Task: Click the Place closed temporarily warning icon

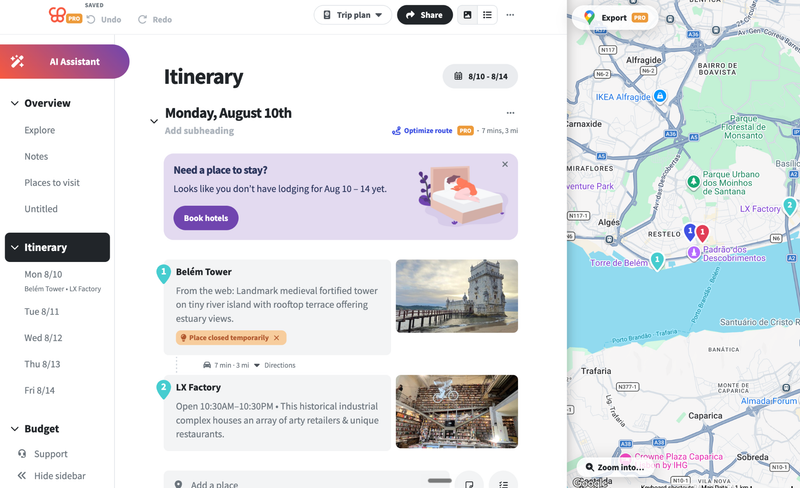Action: [x=183, y=338]
